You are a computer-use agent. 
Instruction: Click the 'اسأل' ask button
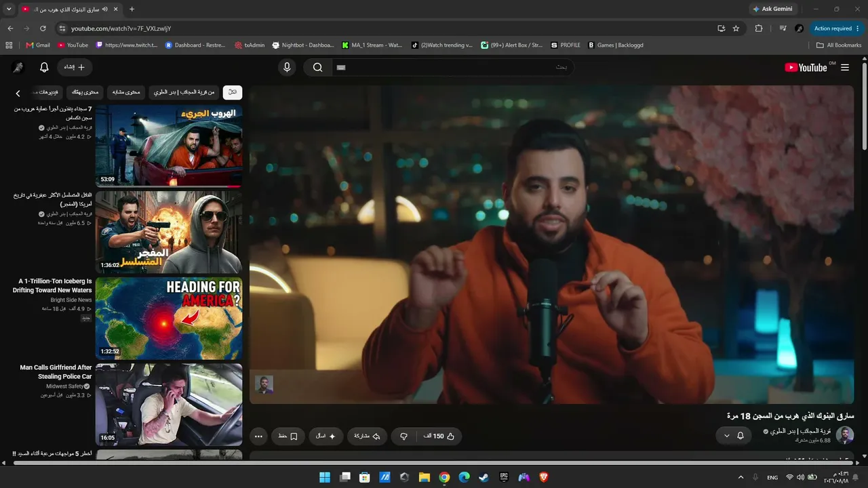point(326,436)
